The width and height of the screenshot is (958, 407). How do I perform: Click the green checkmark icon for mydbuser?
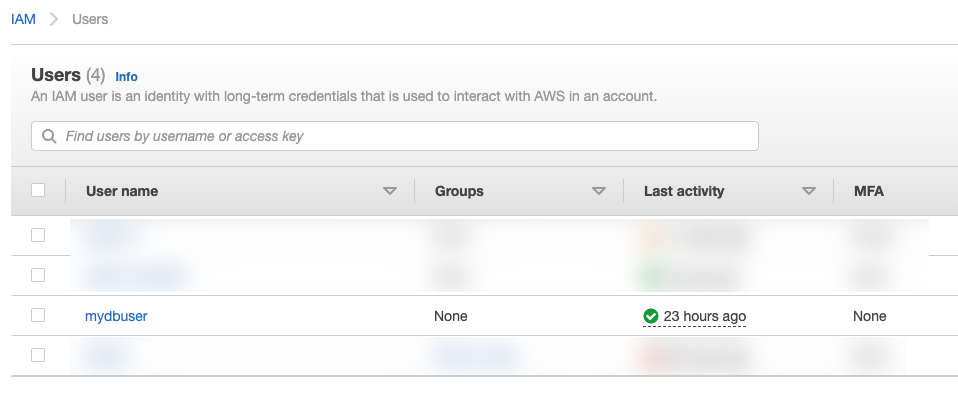point(651,316)
